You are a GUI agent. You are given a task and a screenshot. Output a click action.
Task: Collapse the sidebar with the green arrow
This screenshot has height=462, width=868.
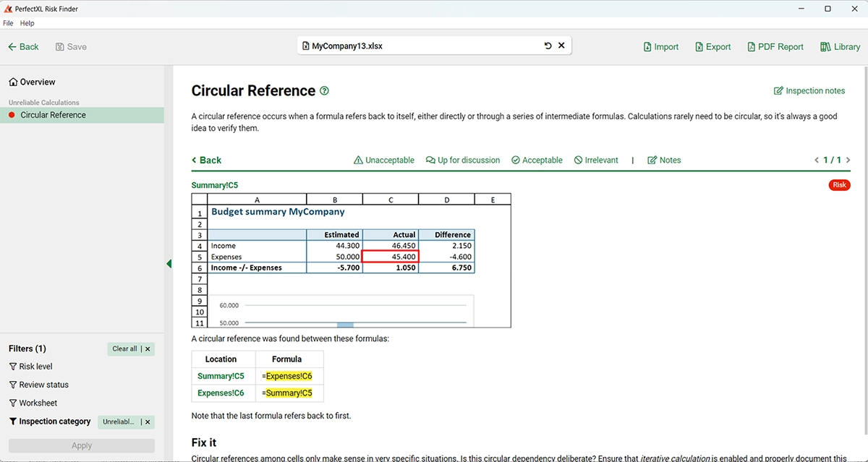point(169,264)
